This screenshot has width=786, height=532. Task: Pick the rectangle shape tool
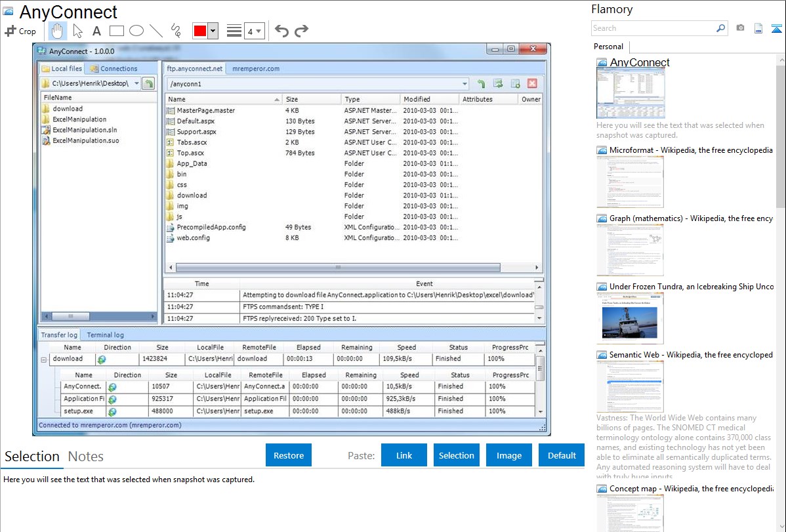(116, 31)
